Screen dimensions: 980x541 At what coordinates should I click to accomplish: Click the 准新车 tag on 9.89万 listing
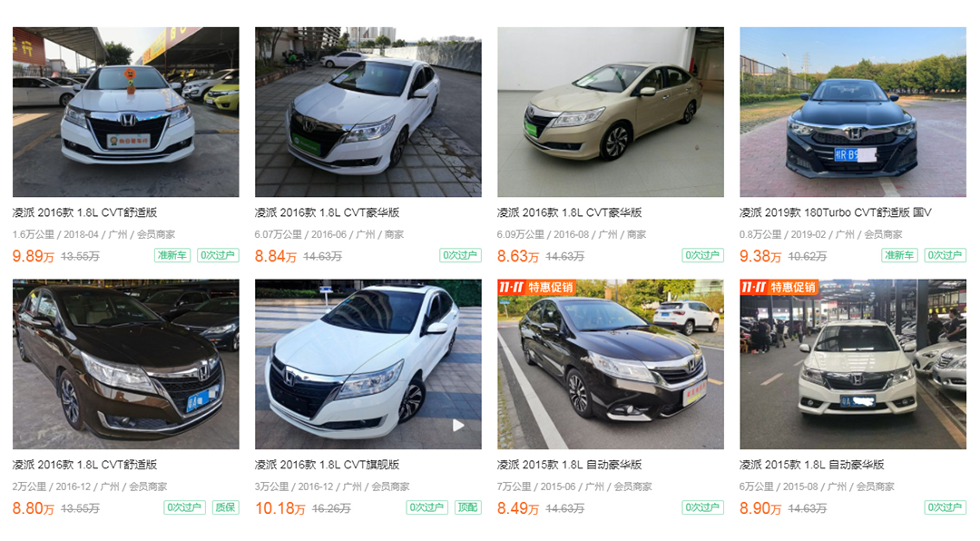tap(171, 255)
